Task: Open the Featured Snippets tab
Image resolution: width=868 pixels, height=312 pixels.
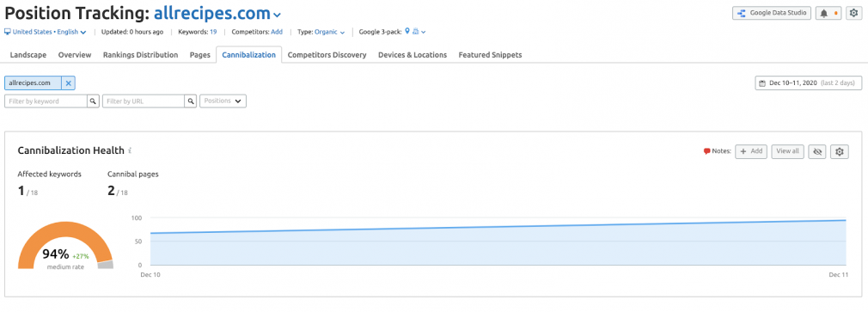Action: 490,55
